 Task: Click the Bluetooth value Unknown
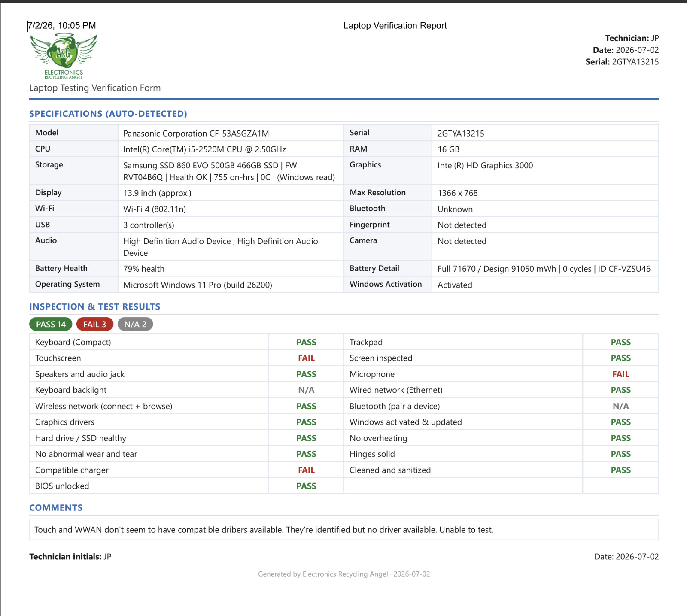pyautogui.click(x=455, y=209)
